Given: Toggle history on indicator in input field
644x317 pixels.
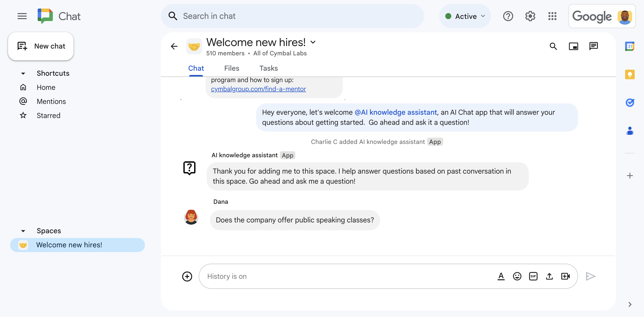Looking at the screenshot, I should [x=227, y=276].
